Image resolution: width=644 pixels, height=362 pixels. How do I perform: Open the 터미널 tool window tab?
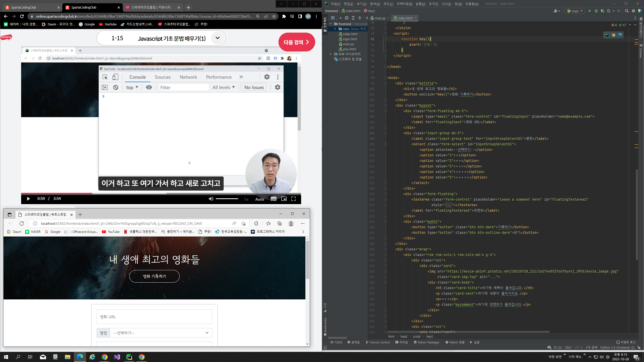point(401,342)
